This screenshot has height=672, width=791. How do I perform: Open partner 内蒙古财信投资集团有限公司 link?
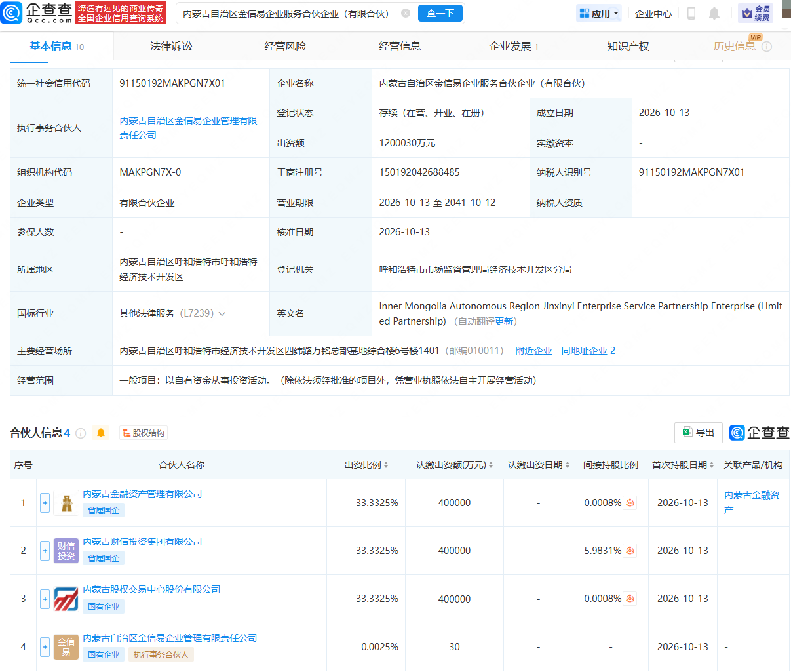(142, 542)
